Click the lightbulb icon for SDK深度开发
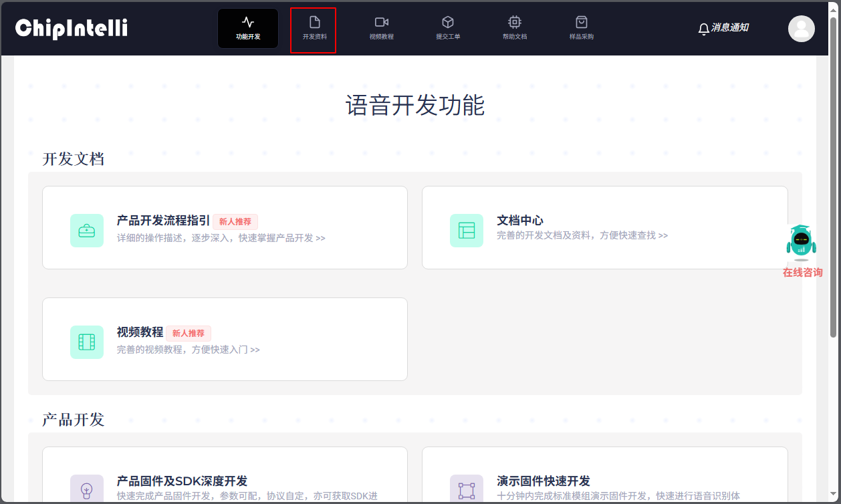 click(87, 490)
